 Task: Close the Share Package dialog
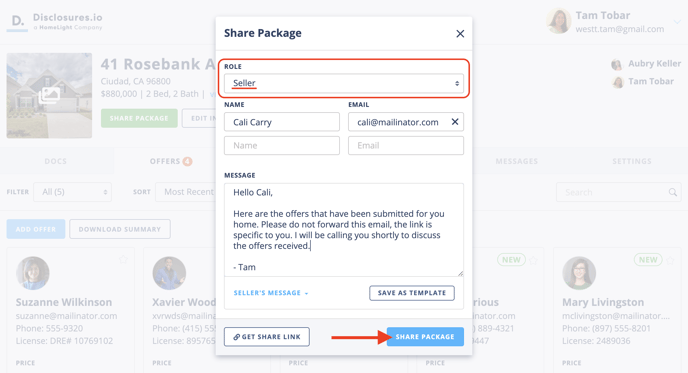[460, 34]
